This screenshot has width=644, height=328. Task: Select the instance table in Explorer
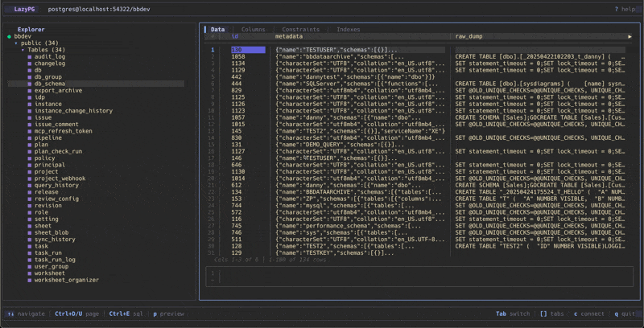tap(47, 105)
